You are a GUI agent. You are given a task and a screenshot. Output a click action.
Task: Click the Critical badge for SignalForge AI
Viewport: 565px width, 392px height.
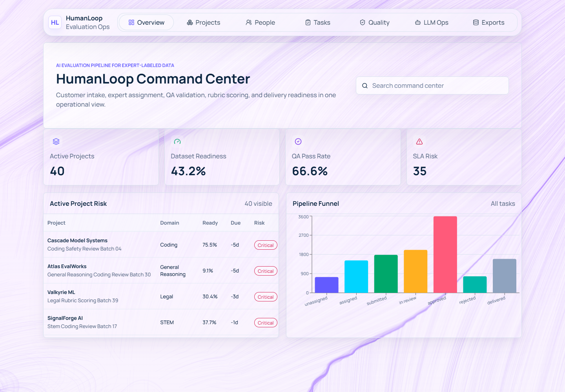(x=266, y=323)
